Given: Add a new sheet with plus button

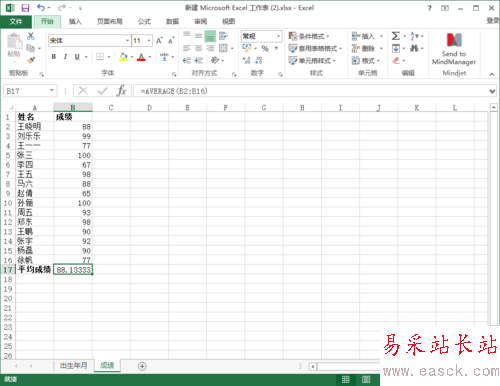Looking at the screenshot, I should pos(142,366).
